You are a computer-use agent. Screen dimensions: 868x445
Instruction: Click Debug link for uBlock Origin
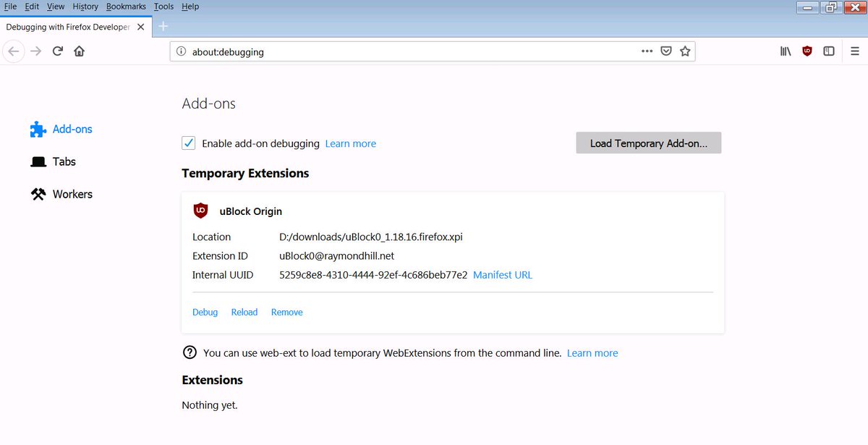click(x=205, y=312)
